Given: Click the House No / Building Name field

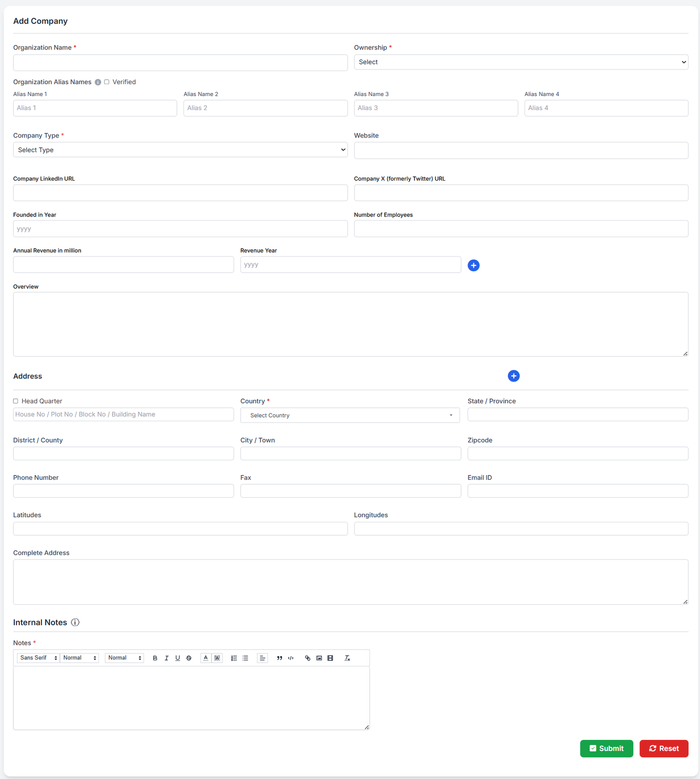Looking at the screenshot, I should point(123,414).
